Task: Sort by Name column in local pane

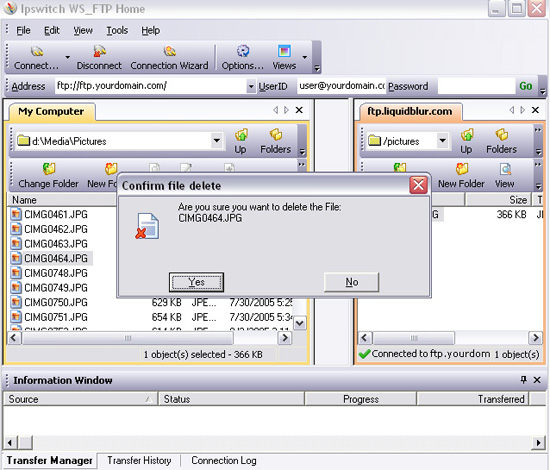Action: [62, 200]
